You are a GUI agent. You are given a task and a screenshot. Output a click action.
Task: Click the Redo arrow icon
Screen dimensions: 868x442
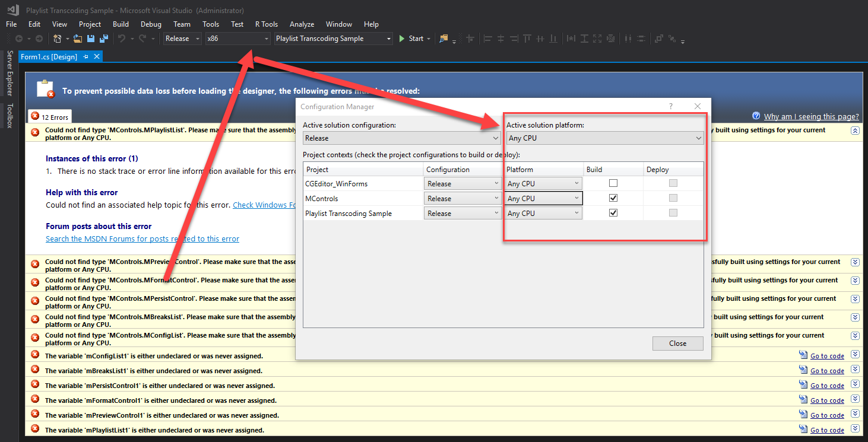142,39
